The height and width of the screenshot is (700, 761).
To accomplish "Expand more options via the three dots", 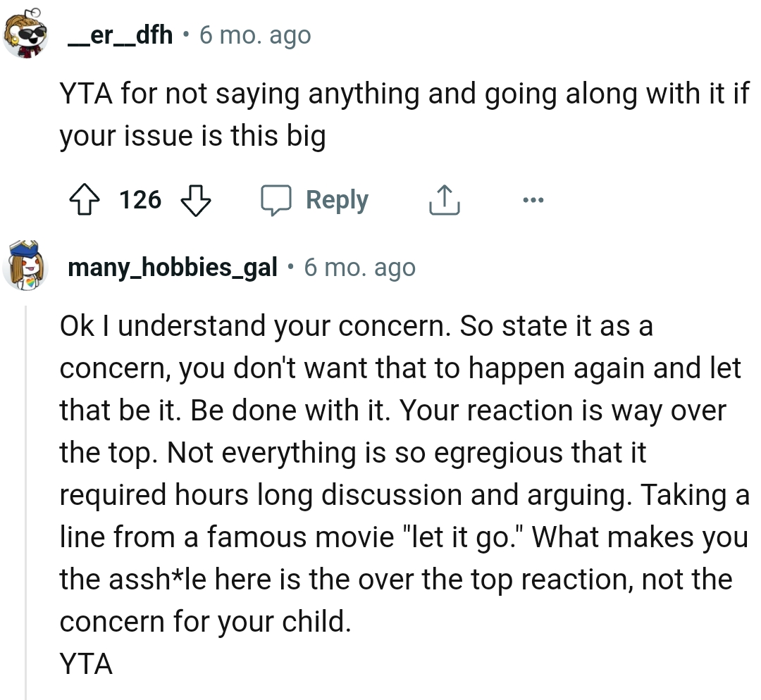I will tap(533, 199).
